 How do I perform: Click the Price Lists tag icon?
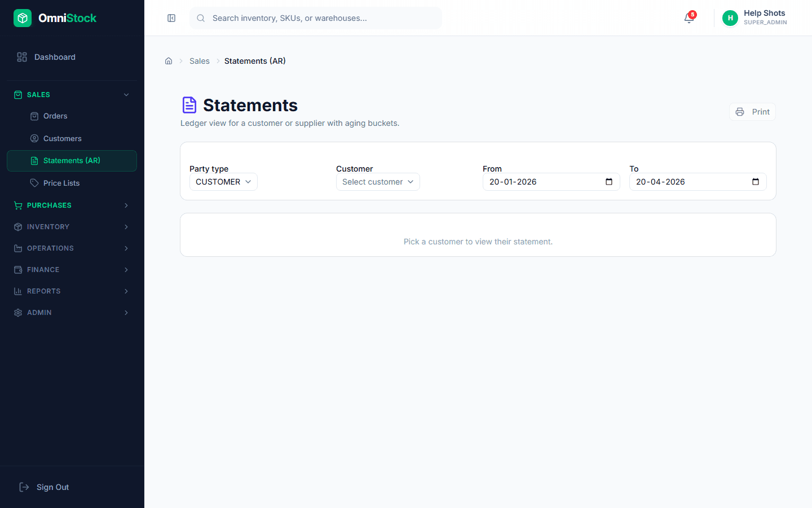34,183
